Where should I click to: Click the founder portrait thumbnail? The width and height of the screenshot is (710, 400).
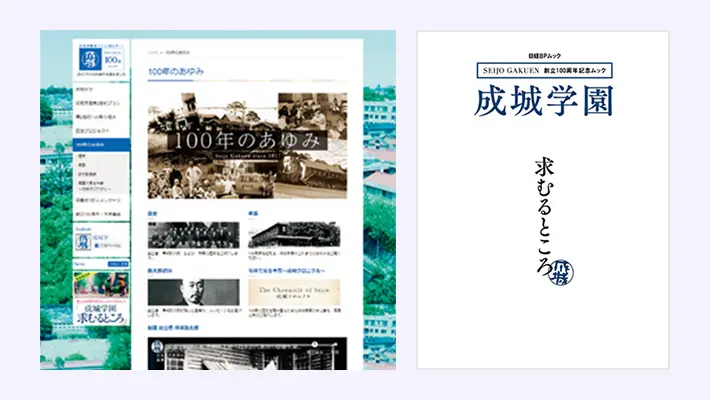point(194,291)
